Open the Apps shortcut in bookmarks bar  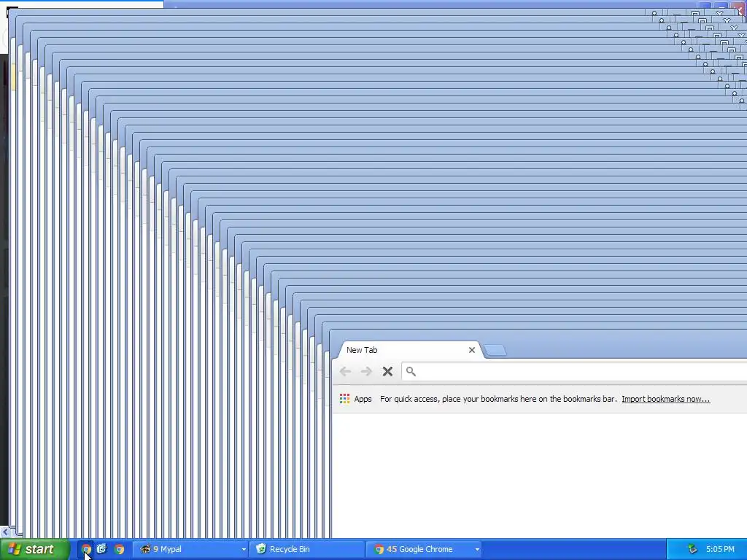(355, 399)
